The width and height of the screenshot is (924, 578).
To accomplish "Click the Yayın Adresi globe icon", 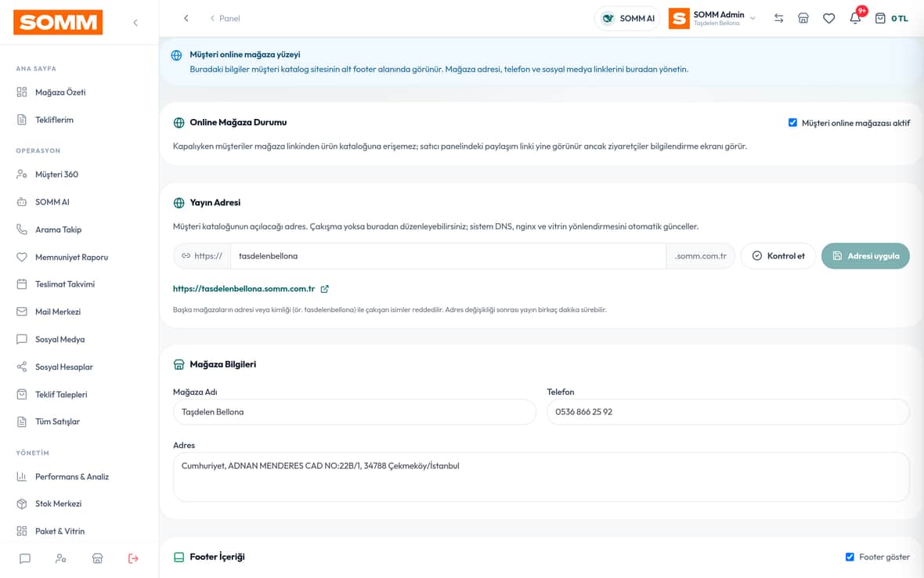I will click(179, 203).
